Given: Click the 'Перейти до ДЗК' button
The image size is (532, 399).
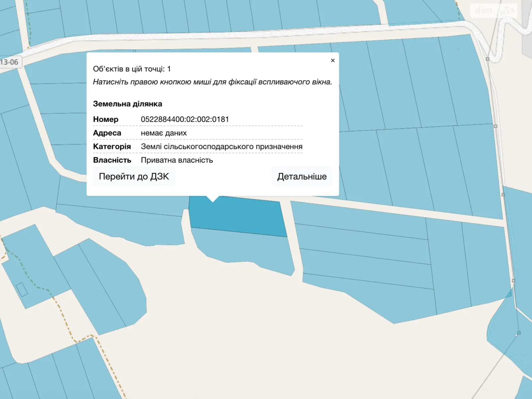Looking at the screenshot, I should [134, 177].
